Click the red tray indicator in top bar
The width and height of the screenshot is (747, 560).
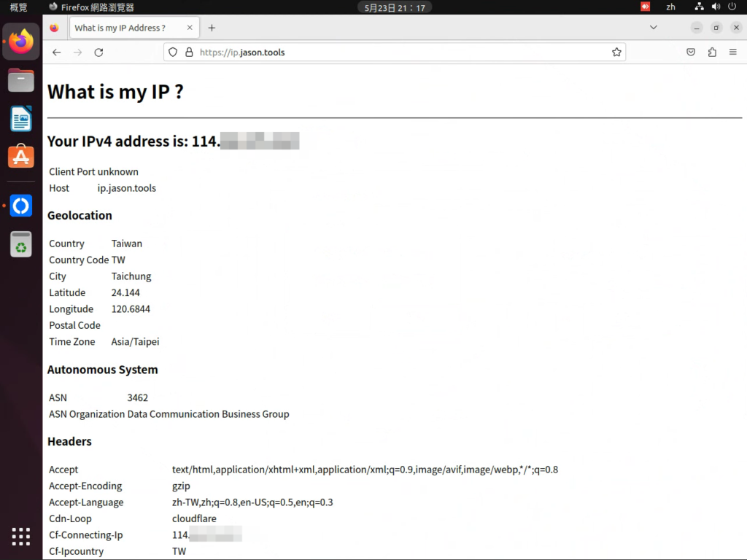coord(645,7)
